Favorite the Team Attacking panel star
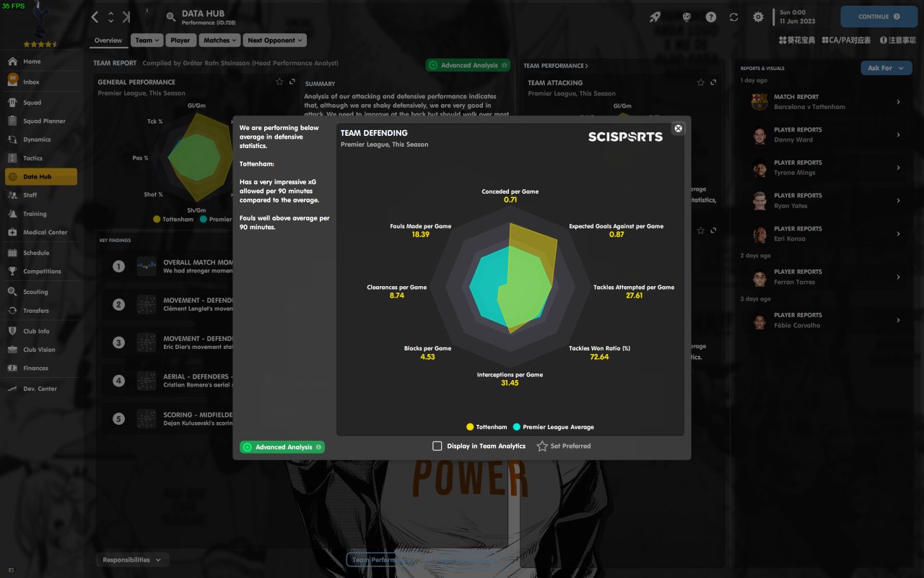This screenshot has width=924, height=578. point(700,82)
